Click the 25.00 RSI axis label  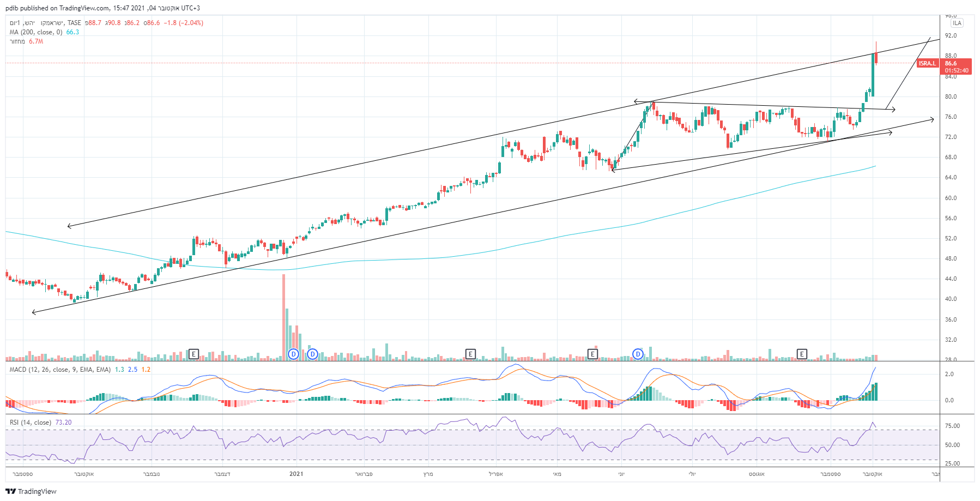(x=952, y=464)
